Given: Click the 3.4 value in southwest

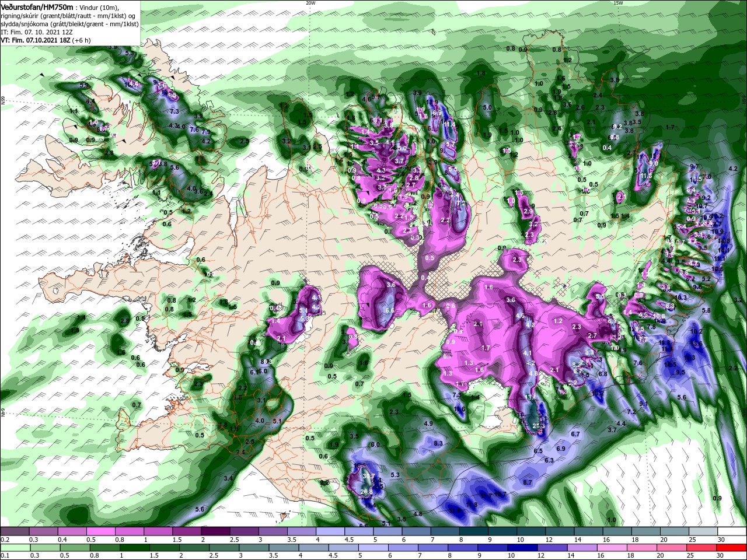Looking at the screenshot, I should (x=228, y=478).
